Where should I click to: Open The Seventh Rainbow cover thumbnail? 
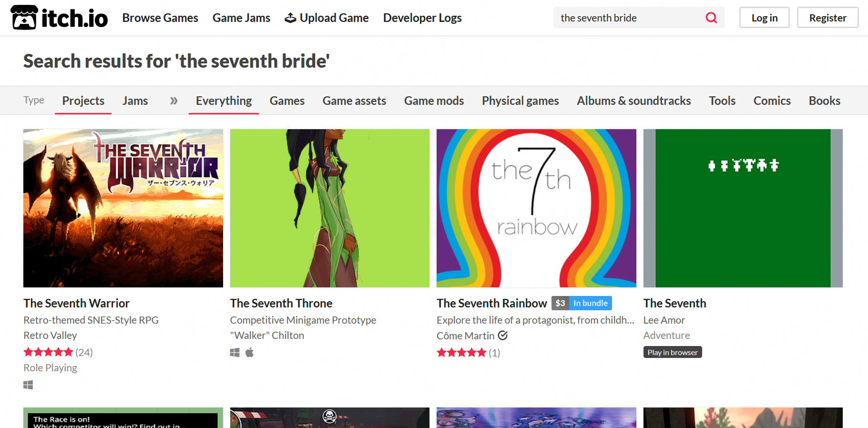click(536, 208)
